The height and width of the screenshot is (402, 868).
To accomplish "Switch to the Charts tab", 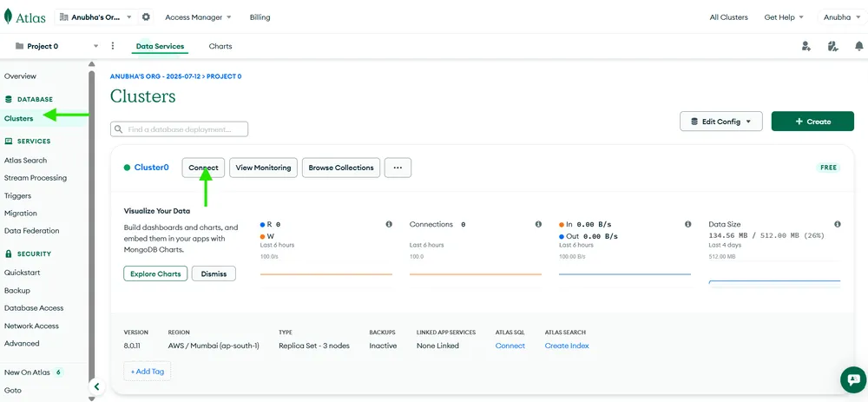I will [220, 46].
